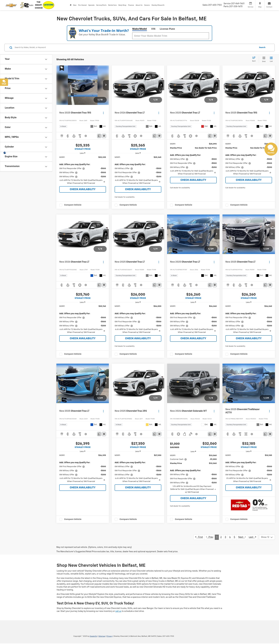
Task: Click the price tag icon on first vehicle photo
Action: tap(62, 68)
